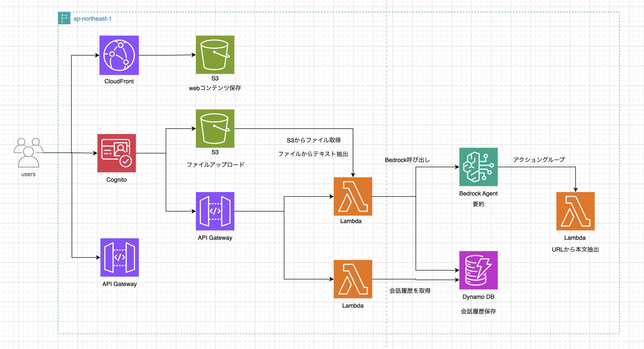This screenshot has width=644, height=349.
Task: Click the Lambda icon left of Bedrock Agent
Action: click(353, 196)
